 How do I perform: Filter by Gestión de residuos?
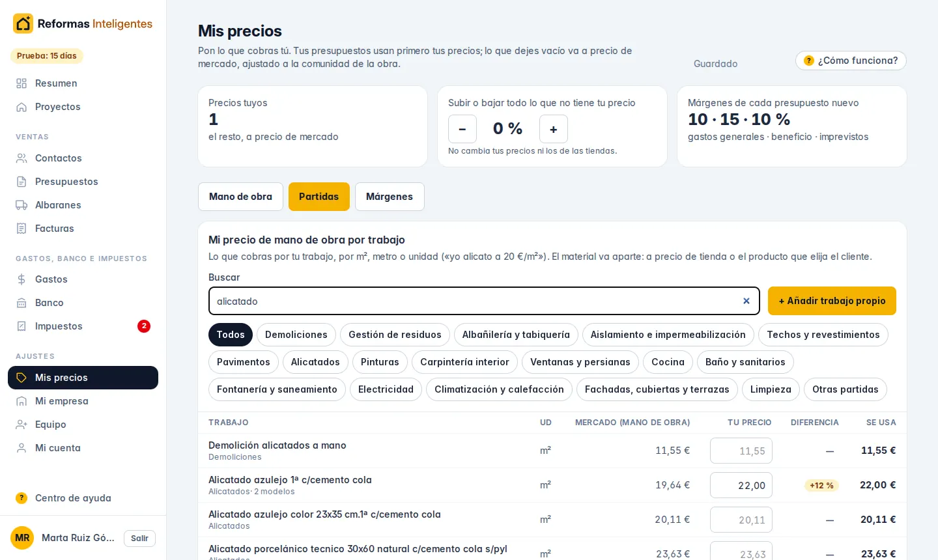point(395,335)
